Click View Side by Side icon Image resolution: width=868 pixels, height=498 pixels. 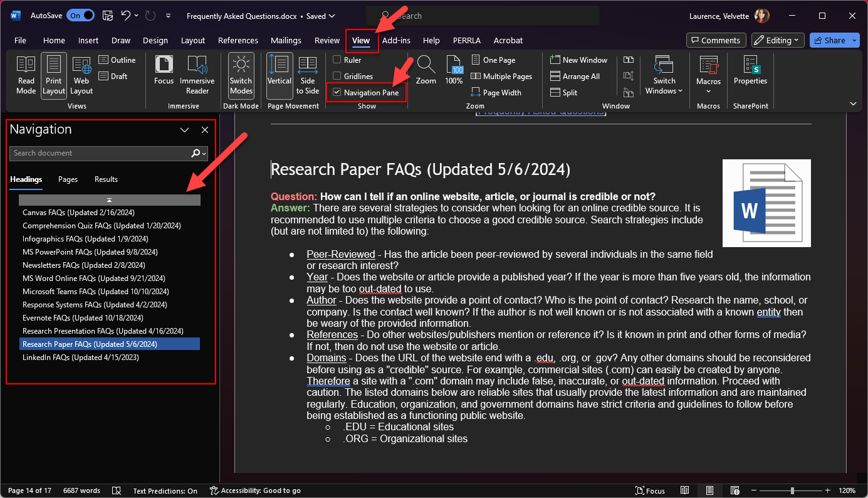[x=629, y=60]
